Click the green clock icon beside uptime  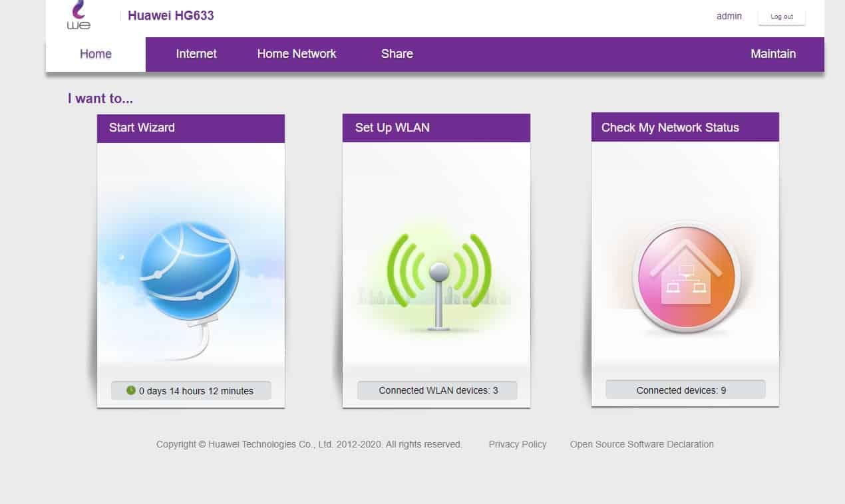131,390
